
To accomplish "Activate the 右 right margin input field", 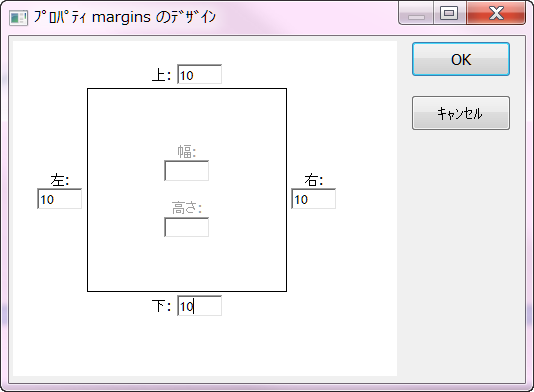I will point(314,199).
